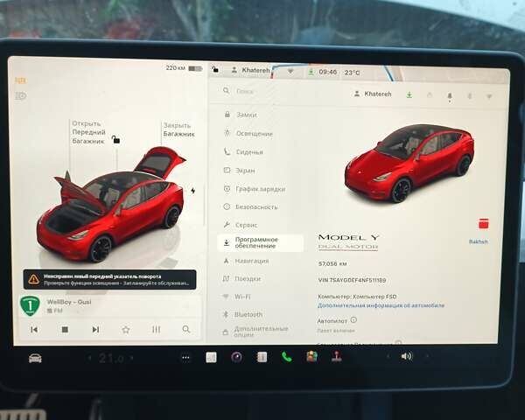This screenshot has height=420, width=525.
Task: Open the arcade joystick app
Action: pyautogui.click(x=337, y=357)
